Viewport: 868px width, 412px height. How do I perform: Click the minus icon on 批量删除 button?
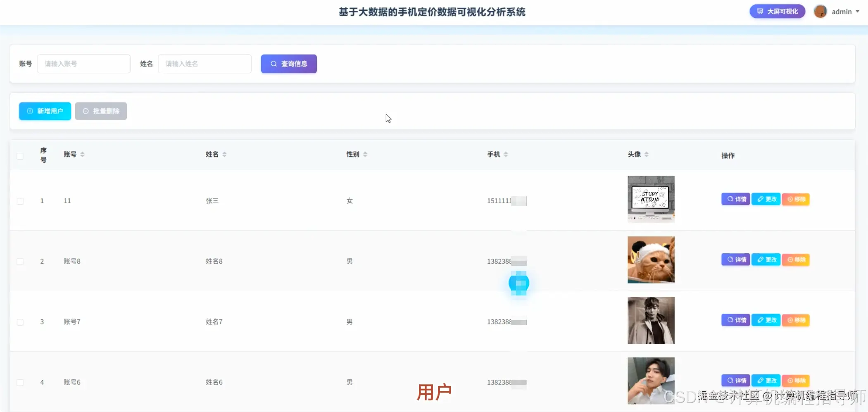coord(86,111)
